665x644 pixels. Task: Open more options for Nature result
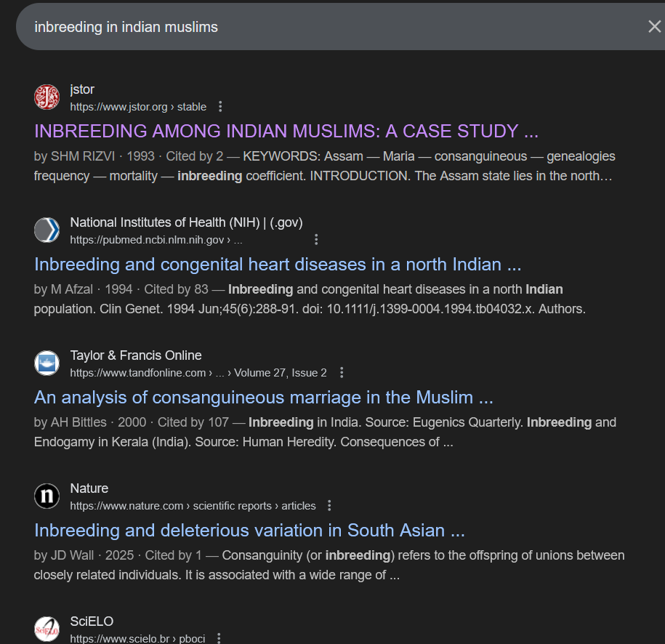click(330, 506)
